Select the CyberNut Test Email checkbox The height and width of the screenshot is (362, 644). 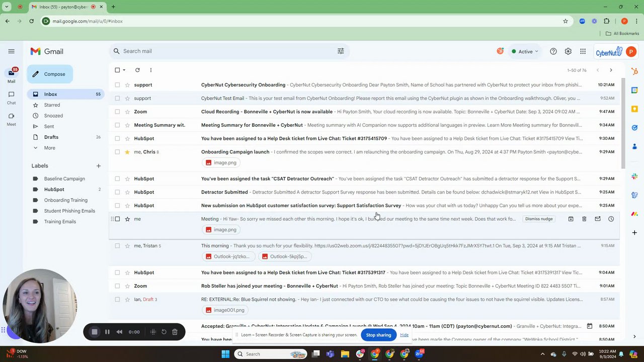pos(117,98)
